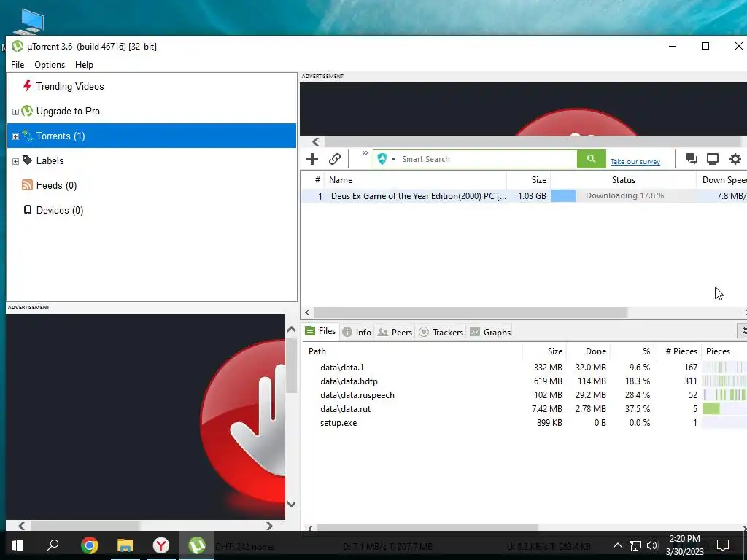Launch Google Chrome from the taskbar
747x560 pixels.
point(90,545)
